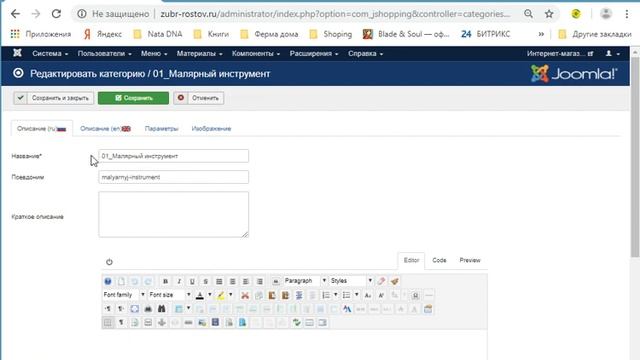The height and width of the screenshot is (360, 640).
Task: Open the Компоненты menu
Action: (256, 53)
